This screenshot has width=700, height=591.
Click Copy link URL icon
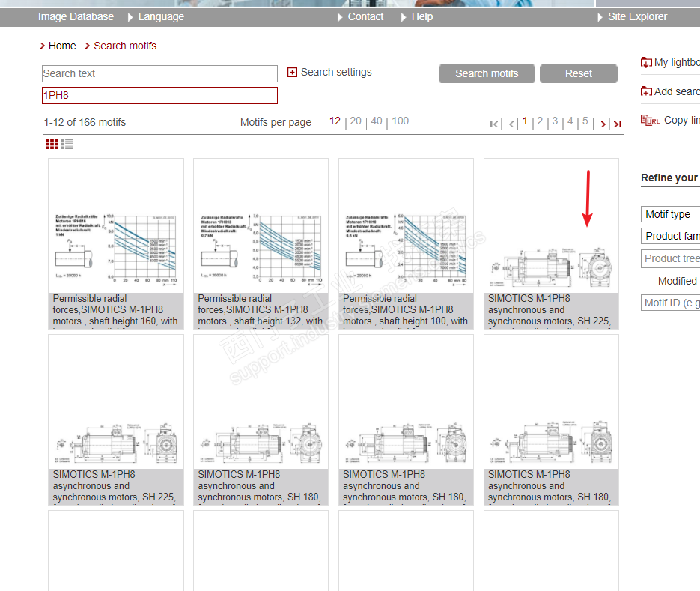(650, 120)
